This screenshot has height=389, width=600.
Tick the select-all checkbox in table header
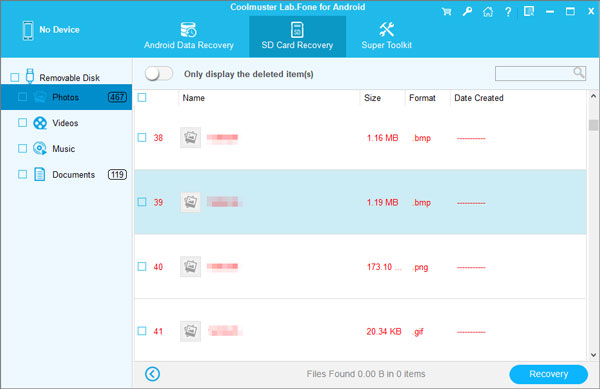point(142,98)
